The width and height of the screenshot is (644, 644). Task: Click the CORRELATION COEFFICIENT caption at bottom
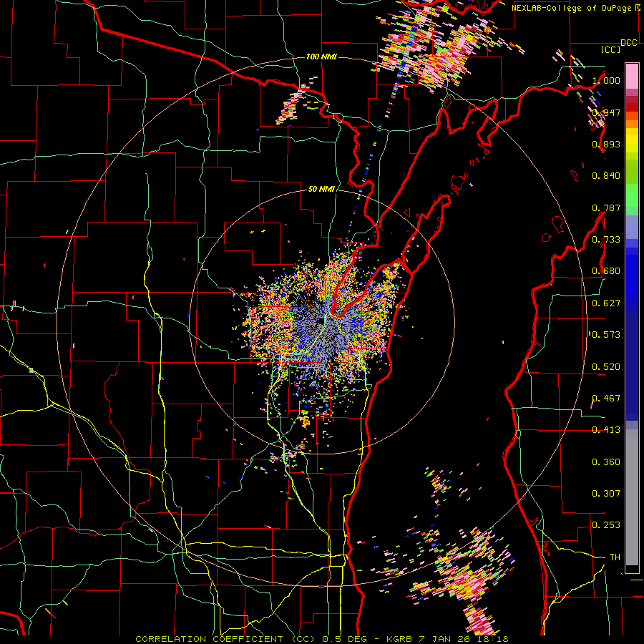(321, 639)
